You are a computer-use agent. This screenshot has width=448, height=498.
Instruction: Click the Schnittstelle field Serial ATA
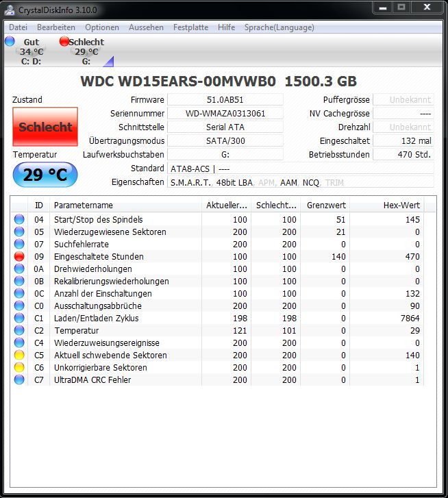coord(225,127)
